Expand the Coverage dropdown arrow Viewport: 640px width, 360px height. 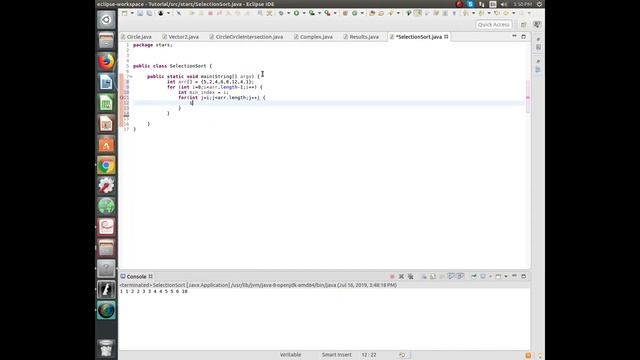pos(320,13)
